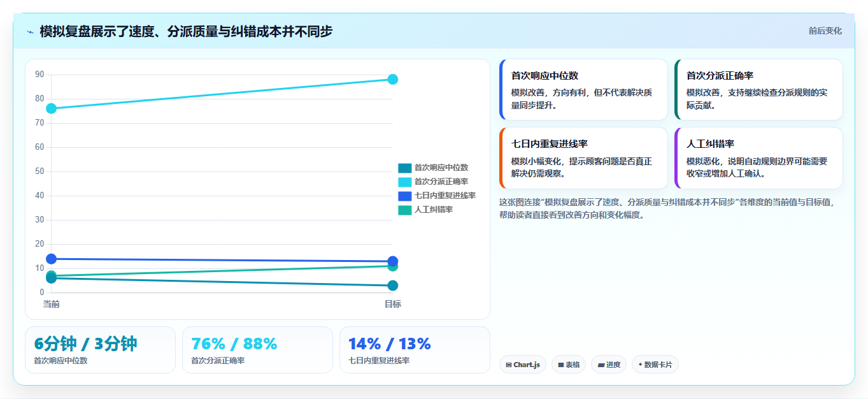Click the diamond icon in 数据卡片 chip
868x399 pixels.
tap(640, 365)
